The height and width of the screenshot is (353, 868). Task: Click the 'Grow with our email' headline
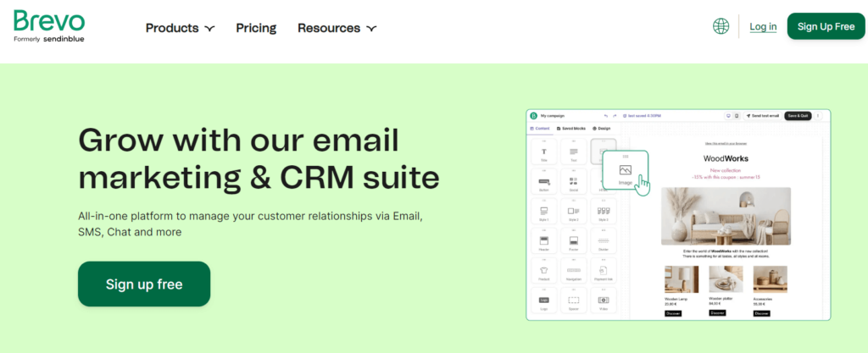[238, 141]
